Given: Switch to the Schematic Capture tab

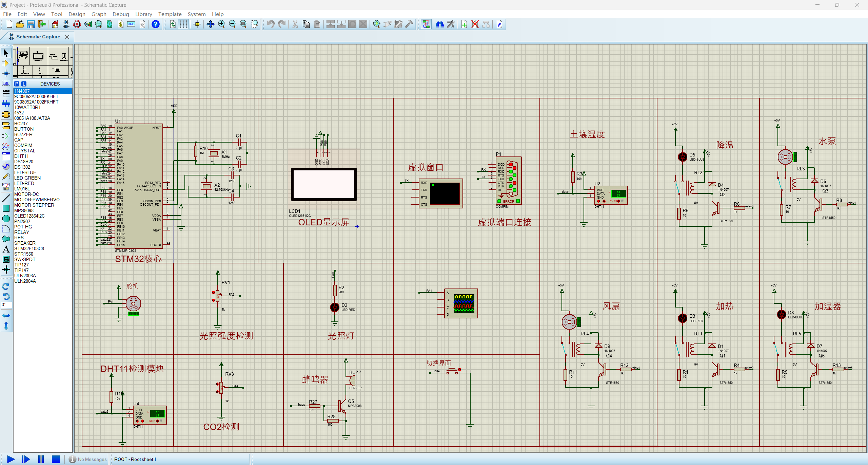Looking at the screenshot, I should tap(38, 37).
